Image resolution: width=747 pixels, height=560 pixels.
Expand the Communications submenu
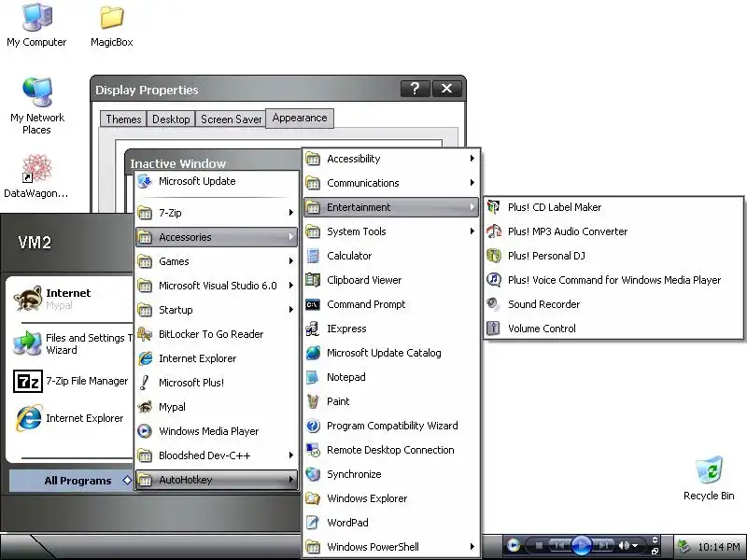tap(390, 183)
